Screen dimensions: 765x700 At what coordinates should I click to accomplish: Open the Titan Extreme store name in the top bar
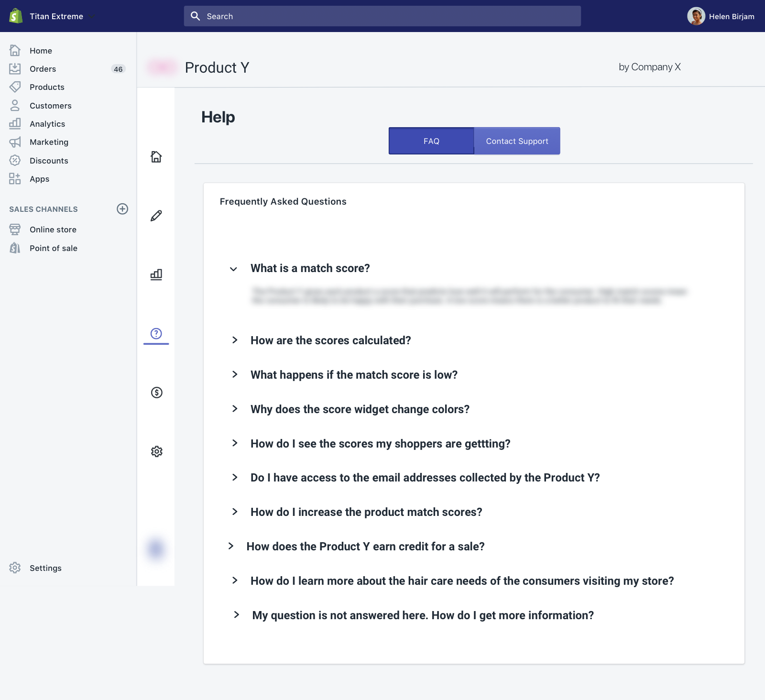pos(56,16)
